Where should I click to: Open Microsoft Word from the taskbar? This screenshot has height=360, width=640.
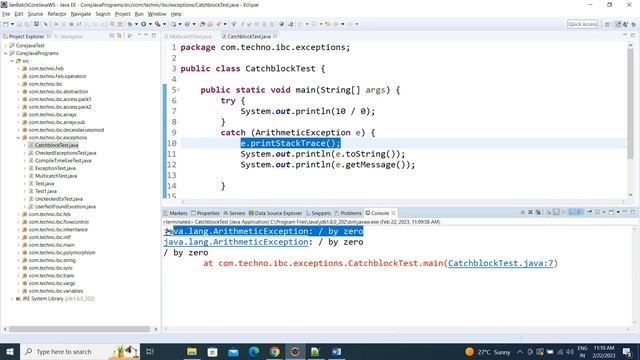coord(336,351)
